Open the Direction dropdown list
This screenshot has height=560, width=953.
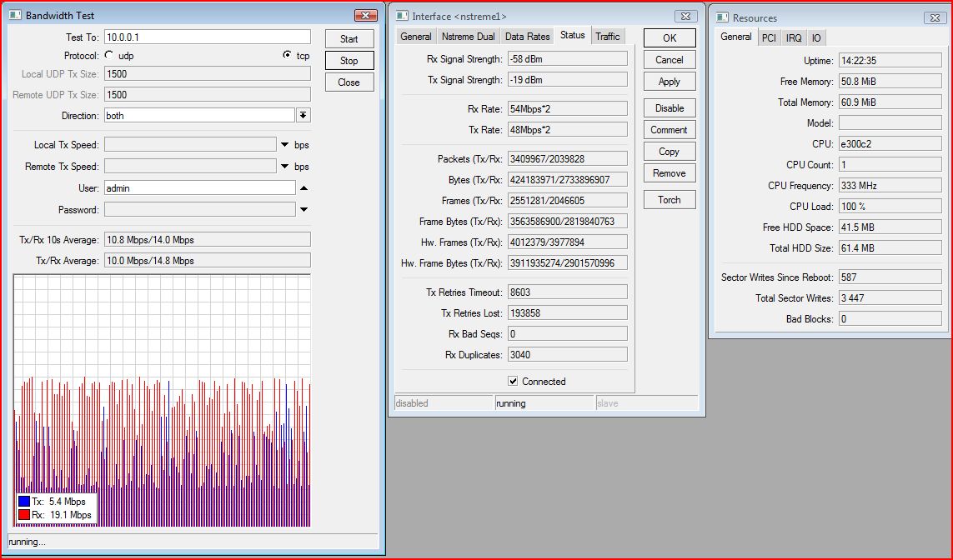pyautogui.click(x=303, y=116)
